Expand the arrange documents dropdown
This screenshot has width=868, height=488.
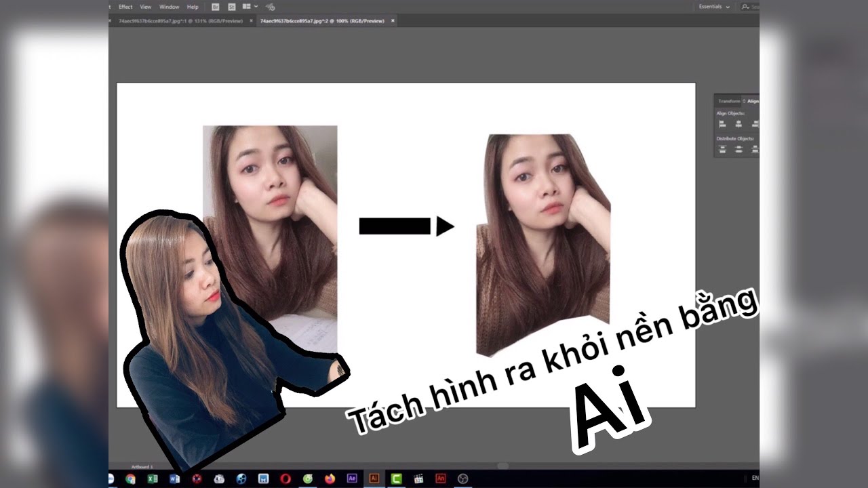pyautogui.click(x=250, y=7)
